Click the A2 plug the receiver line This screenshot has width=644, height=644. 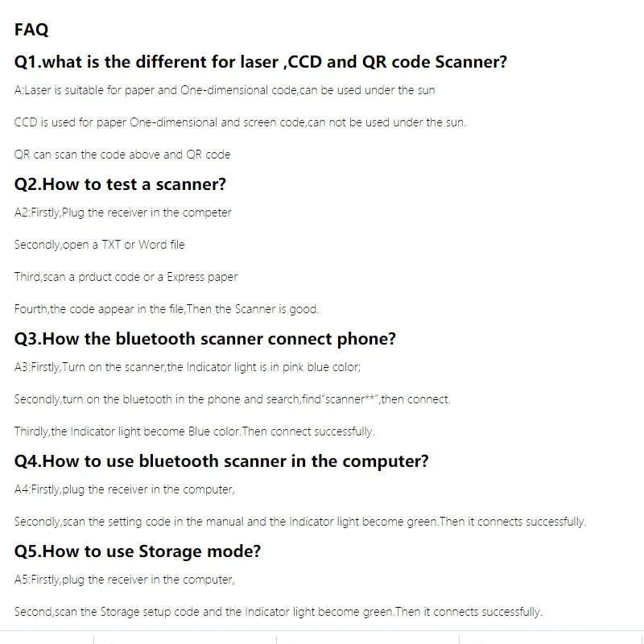[123, 213]
